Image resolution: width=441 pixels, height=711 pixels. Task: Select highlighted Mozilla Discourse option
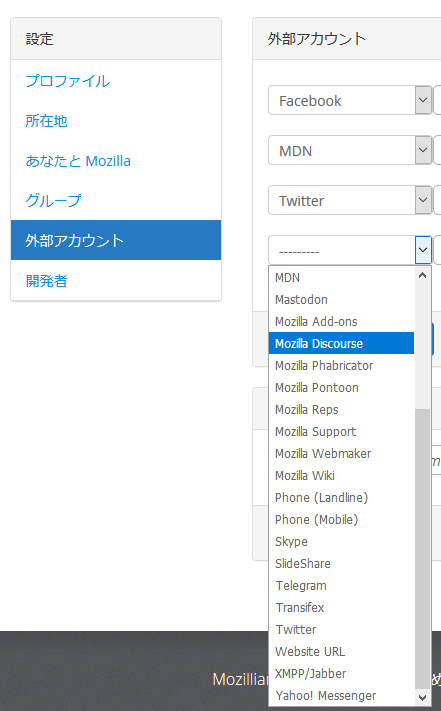(x=341, y=343)
